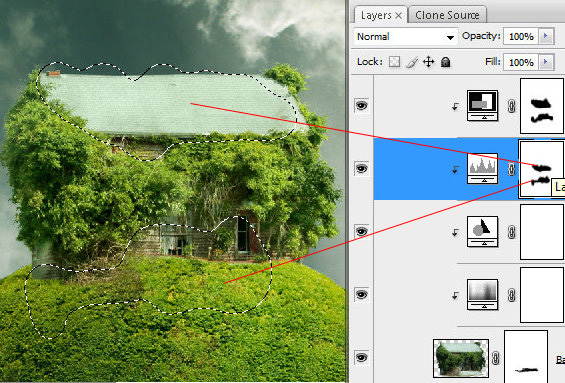Click clipping arrow on gradient layer

(x=455, y=296)
